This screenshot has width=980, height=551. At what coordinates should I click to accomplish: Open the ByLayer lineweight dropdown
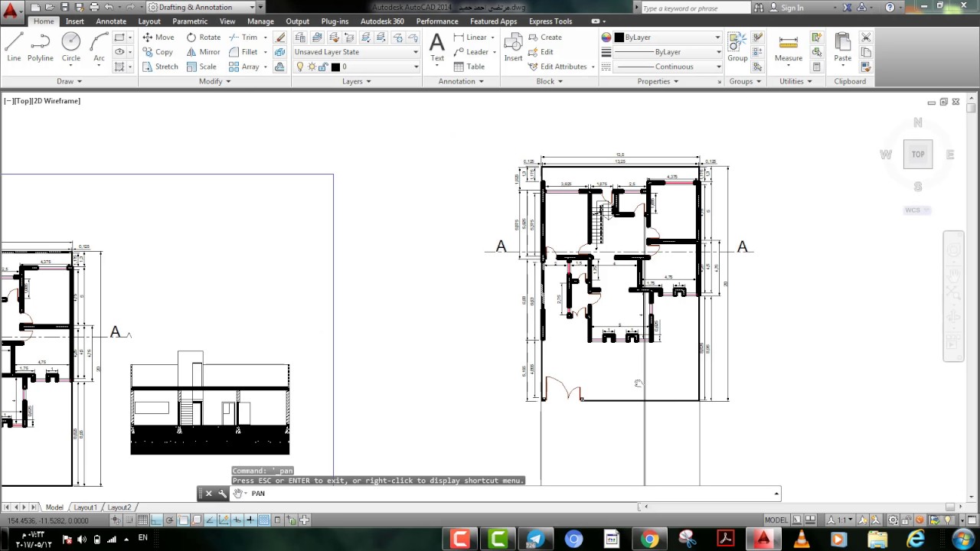click(x=668, y=52)
